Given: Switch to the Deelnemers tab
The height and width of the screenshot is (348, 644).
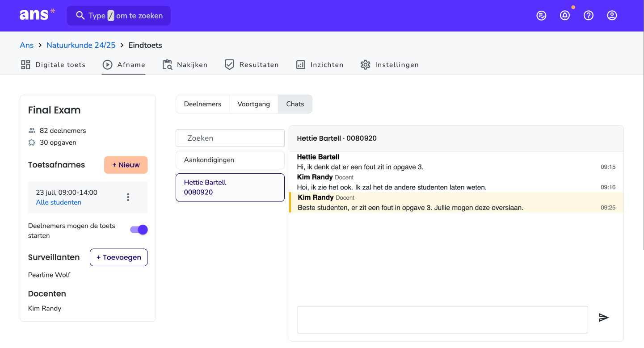Looking at the screenshot, I should coord(202,104).
